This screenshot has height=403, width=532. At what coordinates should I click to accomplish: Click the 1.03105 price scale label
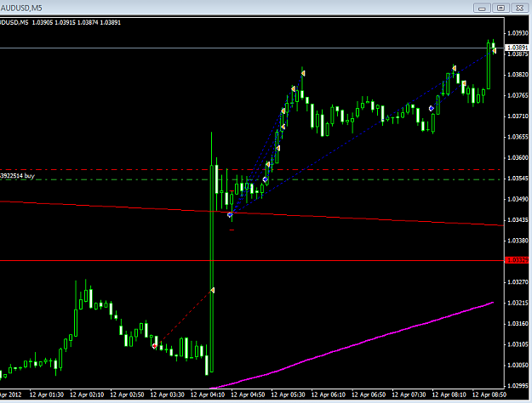coord(518,344)
